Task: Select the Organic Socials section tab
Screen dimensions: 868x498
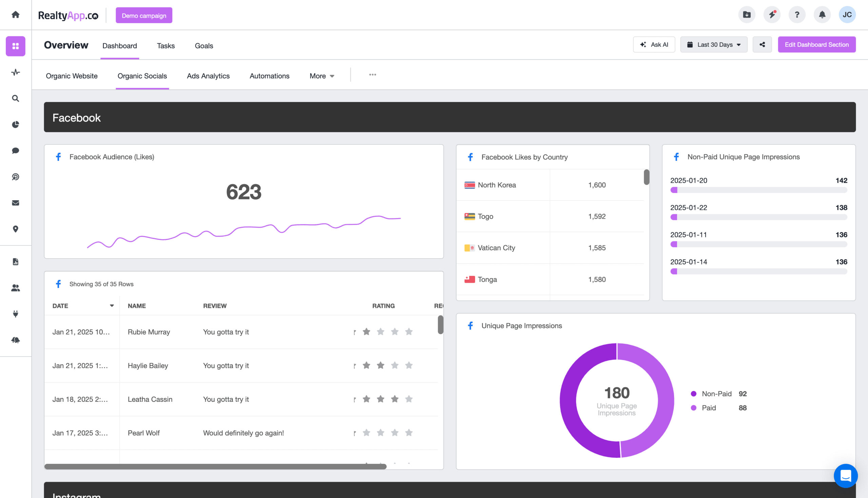Action: point(142,76)
